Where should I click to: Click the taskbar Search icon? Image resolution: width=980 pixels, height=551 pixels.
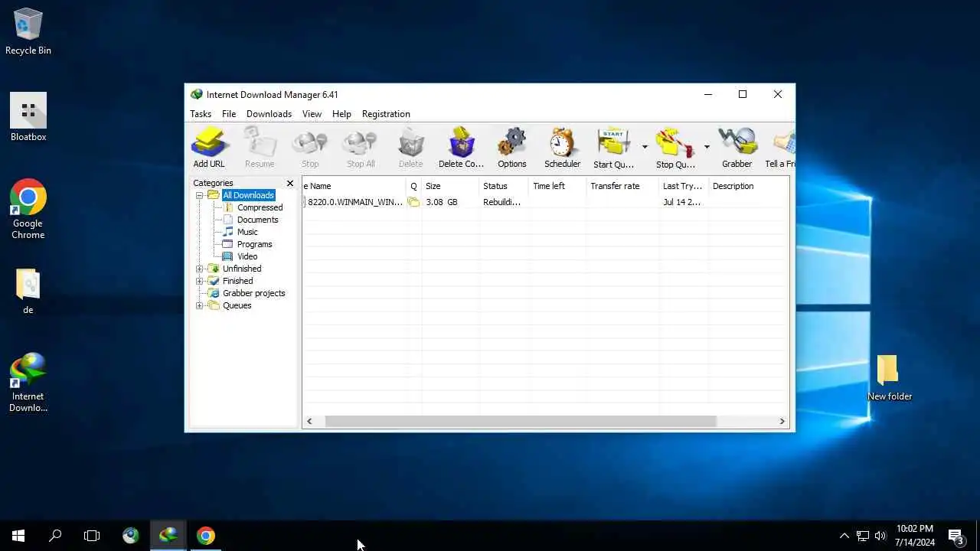pos(55,536)
